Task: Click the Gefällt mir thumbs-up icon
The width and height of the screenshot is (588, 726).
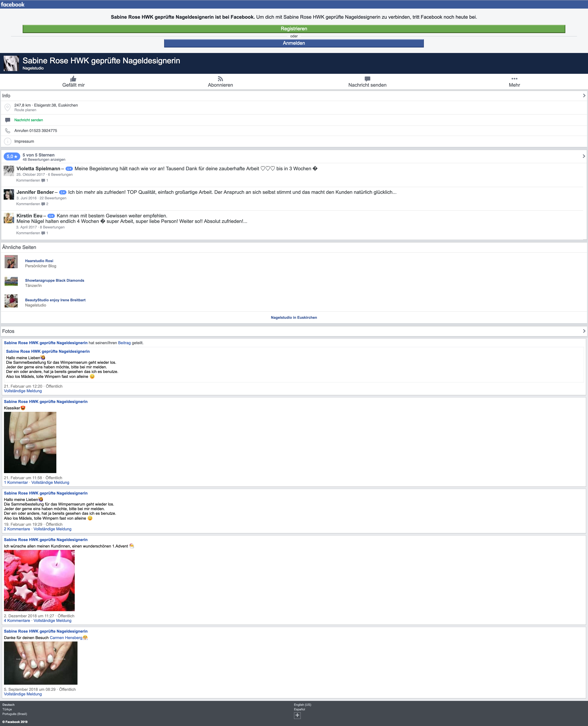Action: (x=73, y=79)
